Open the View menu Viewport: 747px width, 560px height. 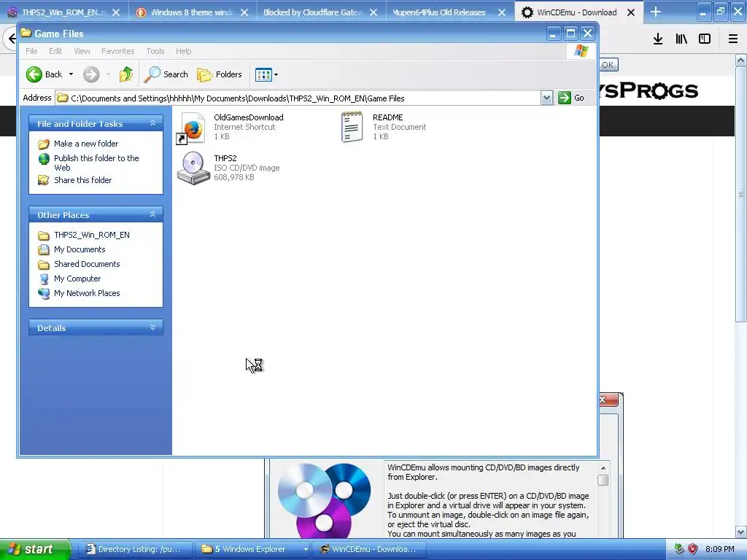82,51
